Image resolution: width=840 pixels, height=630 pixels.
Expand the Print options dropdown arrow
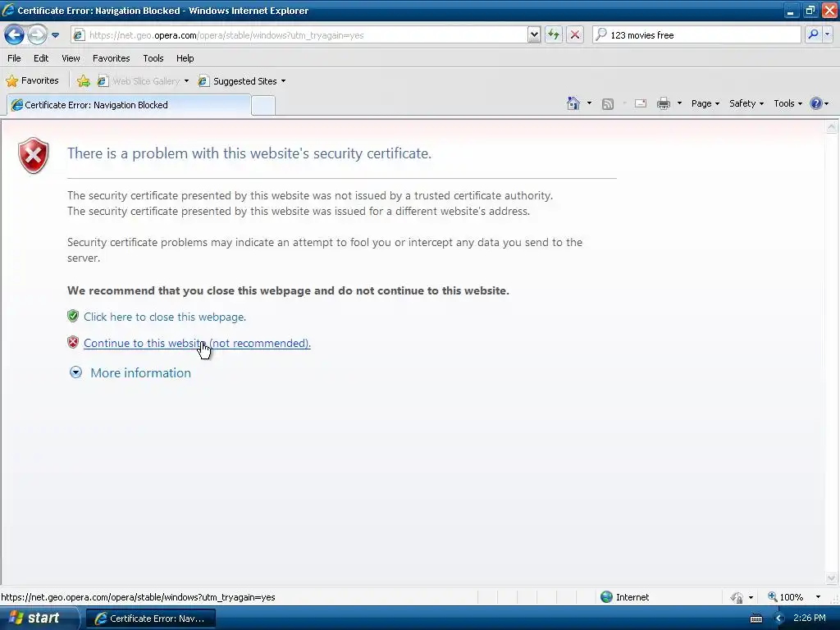click(x=679, y=103)
